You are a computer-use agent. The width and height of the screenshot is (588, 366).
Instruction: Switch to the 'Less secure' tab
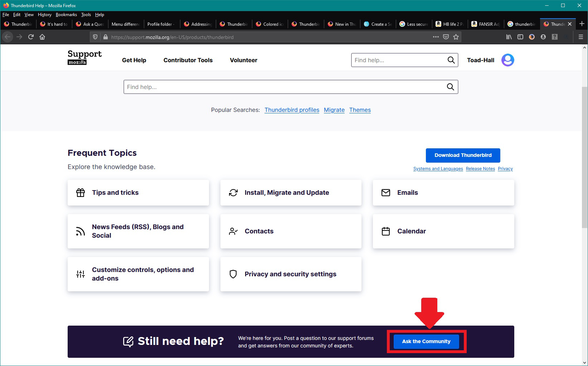pyautogui.click(x=414, y=24)
